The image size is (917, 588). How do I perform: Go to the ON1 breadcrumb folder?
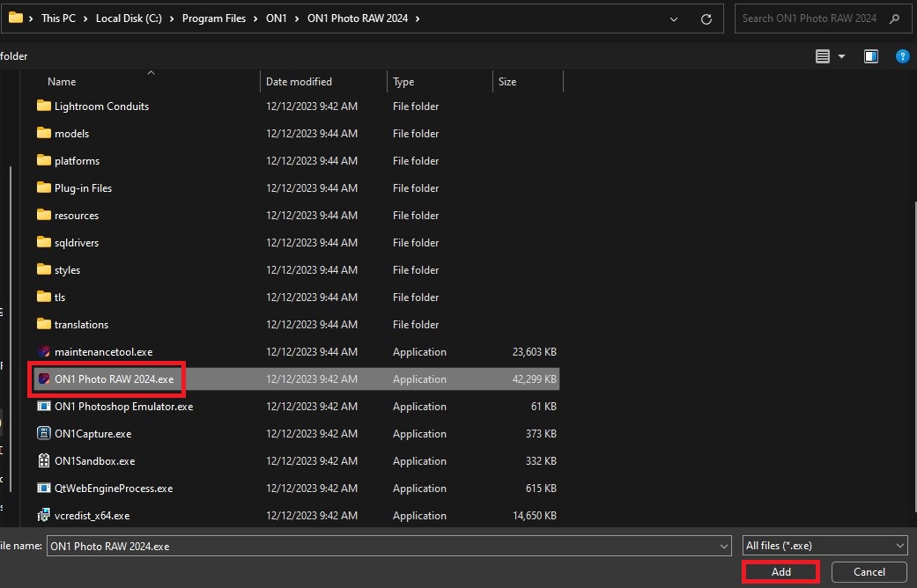pos(276,18)
